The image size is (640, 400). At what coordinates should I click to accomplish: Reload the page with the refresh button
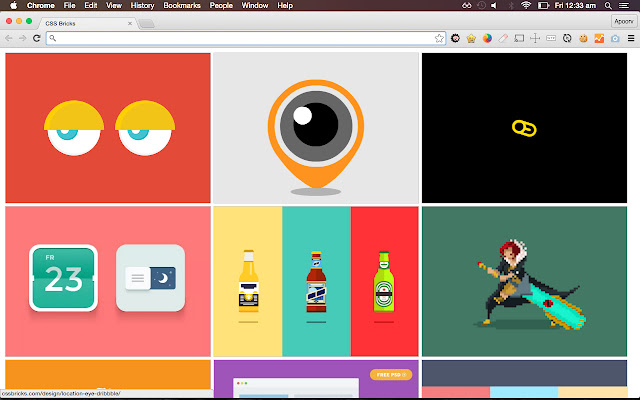coord(37,38)
